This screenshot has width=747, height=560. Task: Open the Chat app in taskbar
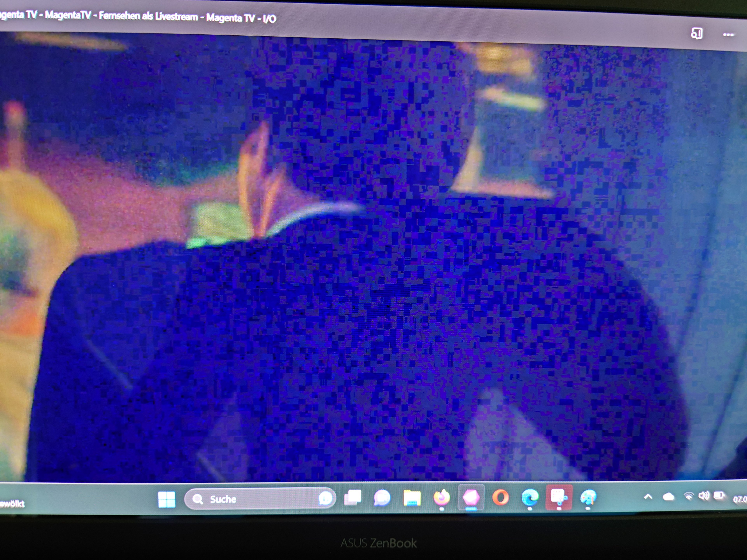click(x=382, y=498)
